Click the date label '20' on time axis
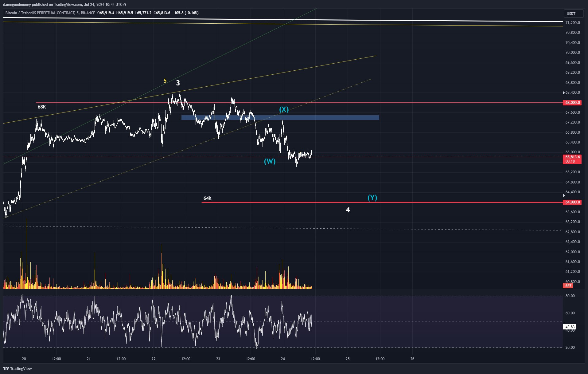588x374 pixels. (x=24, y=359)
